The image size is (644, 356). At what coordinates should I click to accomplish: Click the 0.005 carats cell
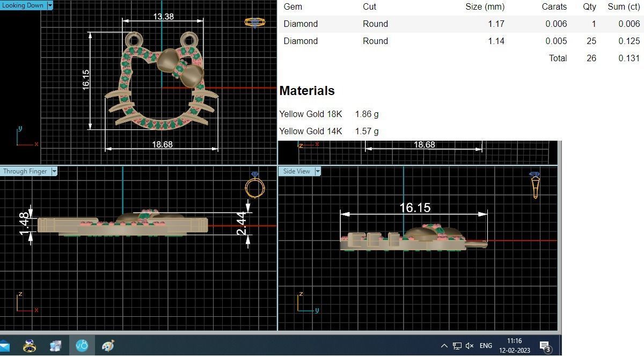click(x=556, y=41)
